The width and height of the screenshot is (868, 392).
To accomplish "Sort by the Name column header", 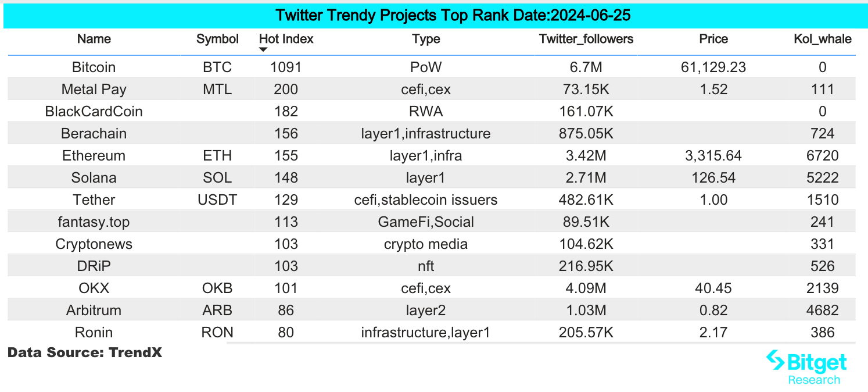I will point(94,39).
